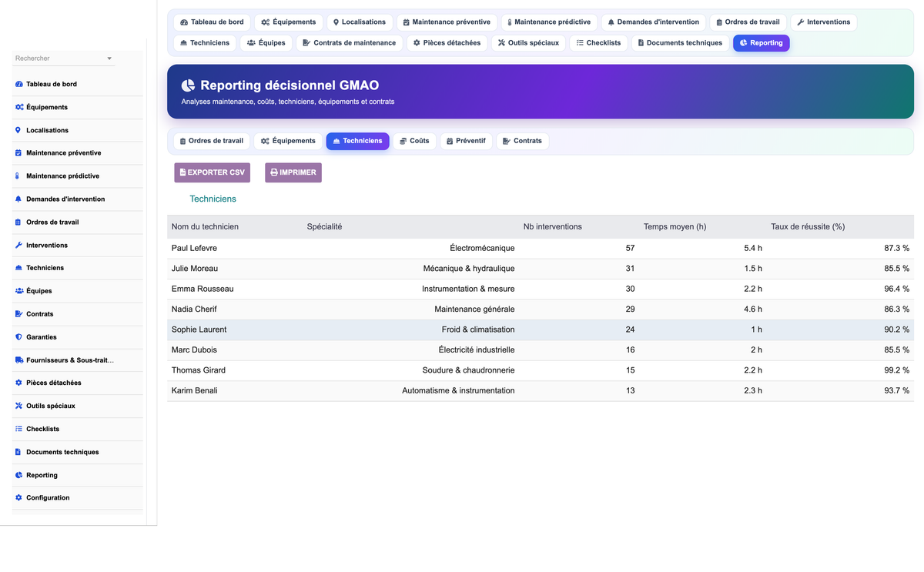
Task: Switch to Équipements report sub-tab
Action: coord(288,141)
